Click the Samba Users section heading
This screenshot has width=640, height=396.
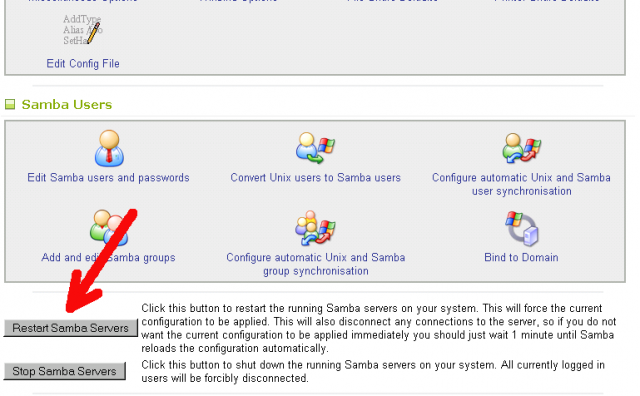click(67, 105)
